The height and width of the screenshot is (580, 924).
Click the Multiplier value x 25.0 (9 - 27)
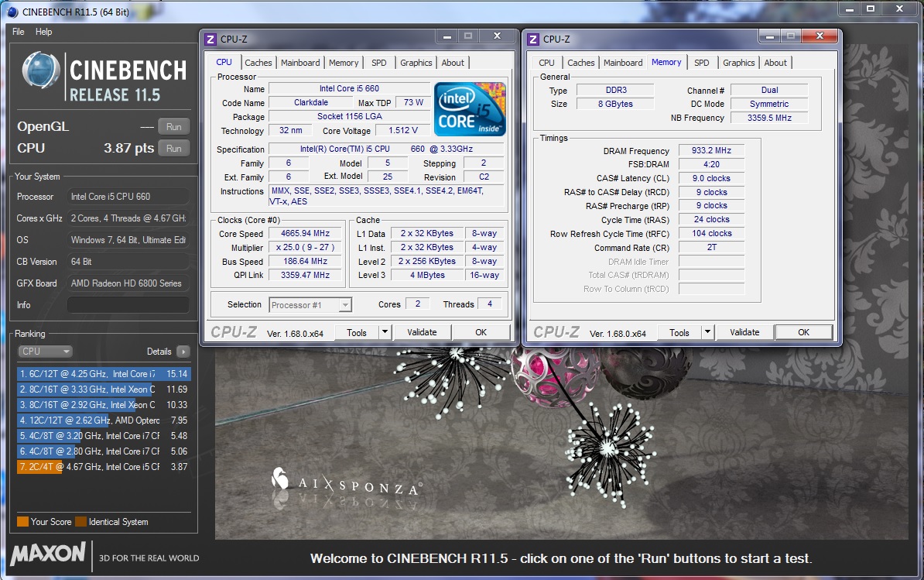pyautogui.click(x=305, y=247)
